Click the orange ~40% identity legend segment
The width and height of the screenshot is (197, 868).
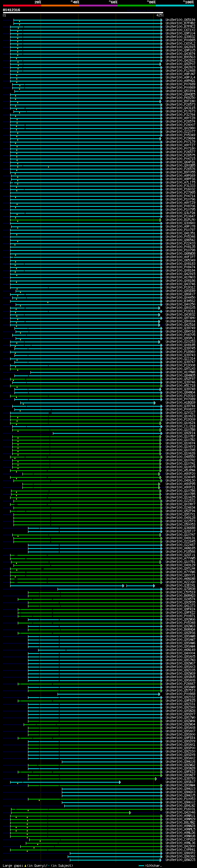point(60,6)
